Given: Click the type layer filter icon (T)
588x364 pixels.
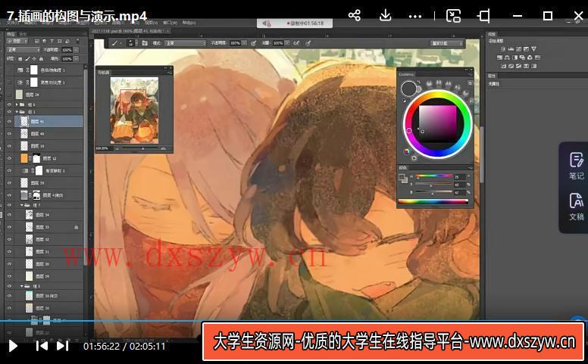Looking at the screenshot, I should (x=52, y=41).
